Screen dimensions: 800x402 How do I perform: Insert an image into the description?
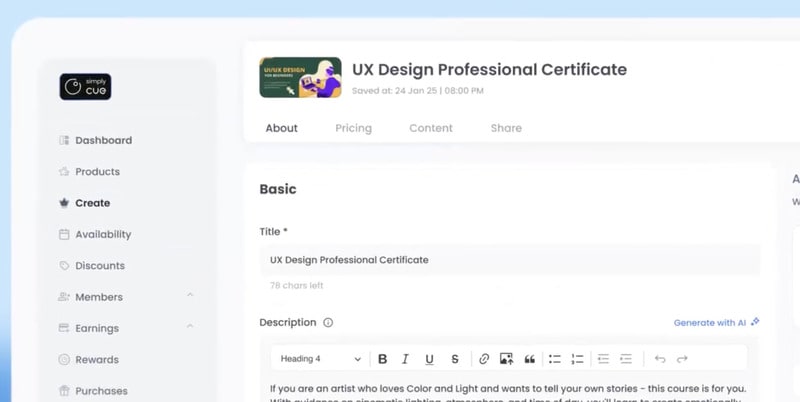pos(506,359)
